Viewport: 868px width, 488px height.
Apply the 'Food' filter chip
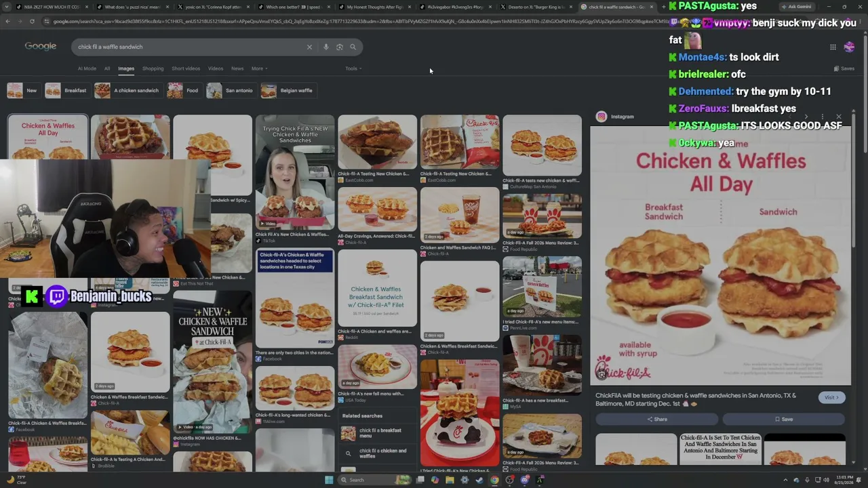point(184,90)
